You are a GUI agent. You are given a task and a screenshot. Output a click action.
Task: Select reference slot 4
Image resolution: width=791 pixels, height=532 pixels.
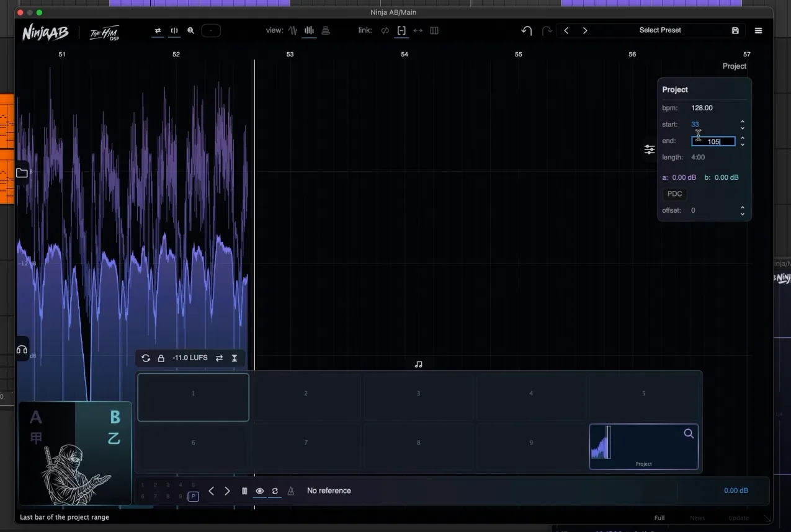[x=531, y=397]
